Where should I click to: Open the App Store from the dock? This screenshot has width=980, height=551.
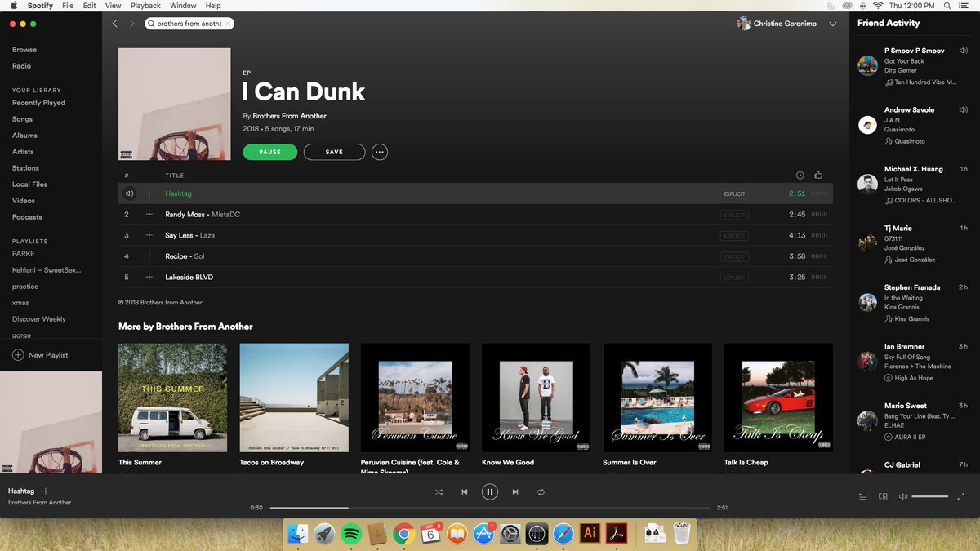click(x=483, y=534)
